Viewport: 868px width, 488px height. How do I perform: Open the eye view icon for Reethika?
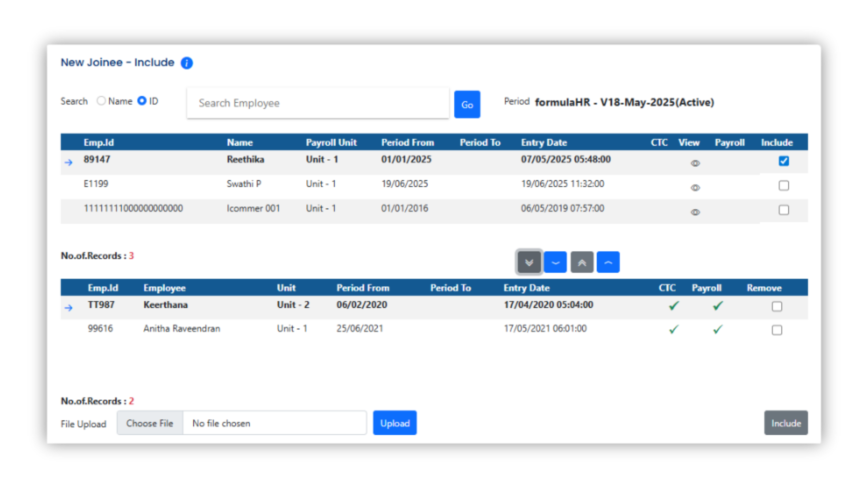695,163
